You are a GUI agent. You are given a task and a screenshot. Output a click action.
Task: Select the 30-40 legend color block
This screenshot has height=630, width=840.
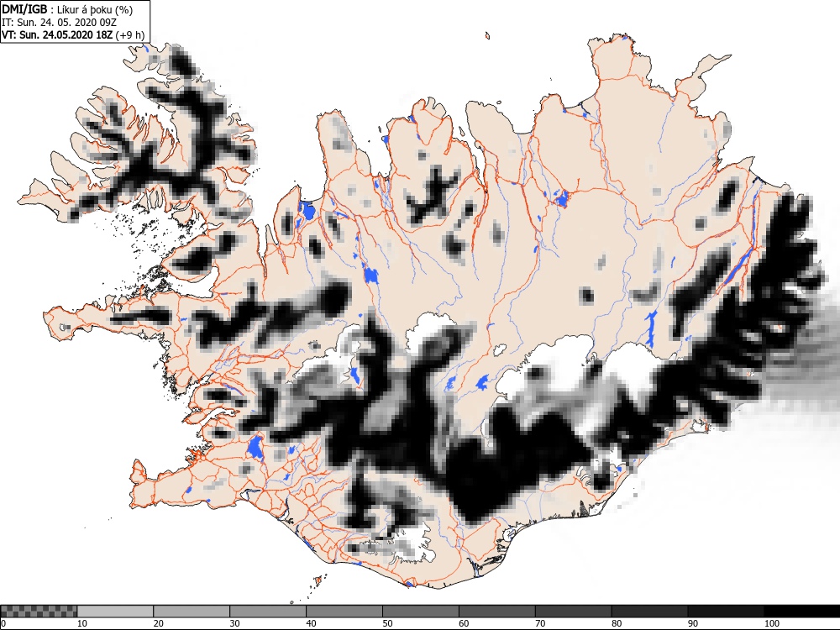click(268, 612)
